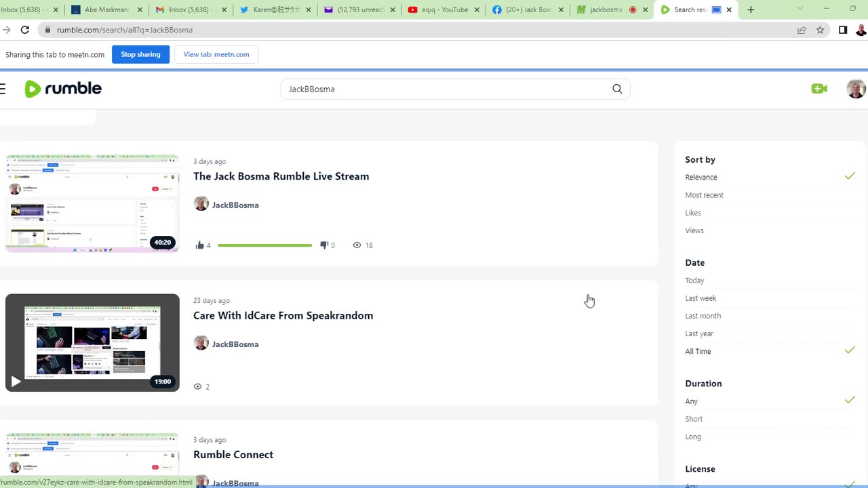Set duration filter to Short
Viewport: 868px width, 488px height.
point(694,419)
